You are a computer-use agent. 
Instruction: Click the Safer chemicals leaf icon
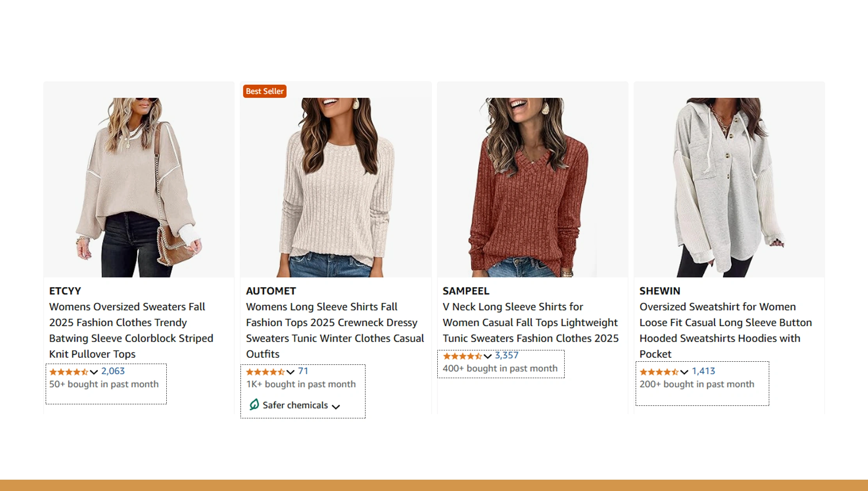pyautogui.click(x=255, y=405)
